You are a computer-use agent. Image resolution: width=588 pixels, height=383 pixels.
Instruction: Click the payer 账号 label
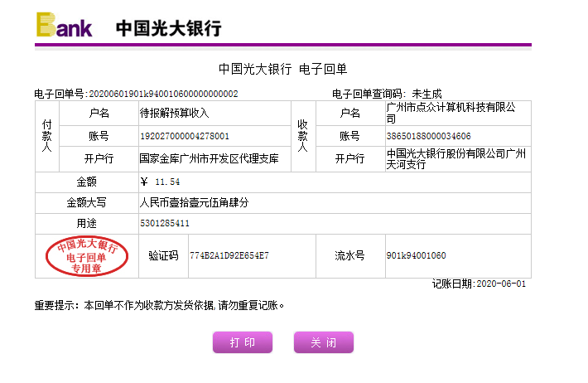(x=99, y=136)
